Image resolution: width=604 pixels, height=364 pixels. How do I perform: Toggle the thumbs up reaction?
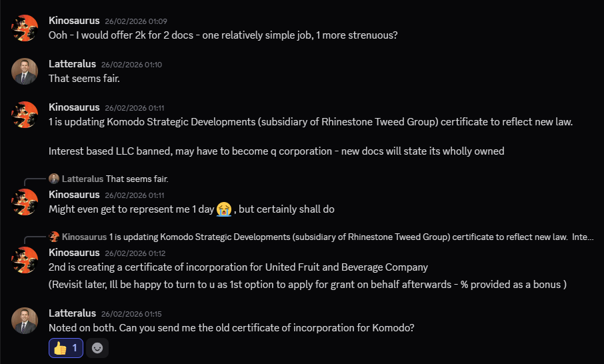pos(66,348)
